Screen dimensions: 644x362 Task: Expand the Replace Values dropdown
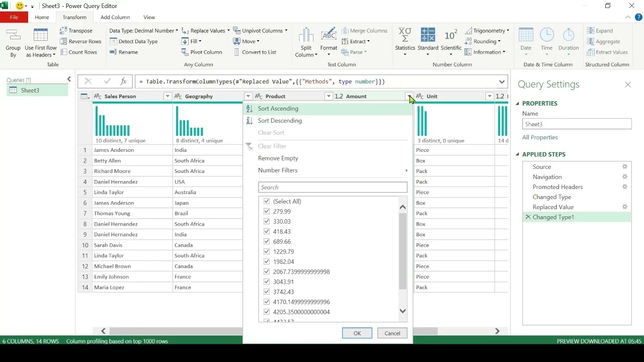click(x=228, y=31)
